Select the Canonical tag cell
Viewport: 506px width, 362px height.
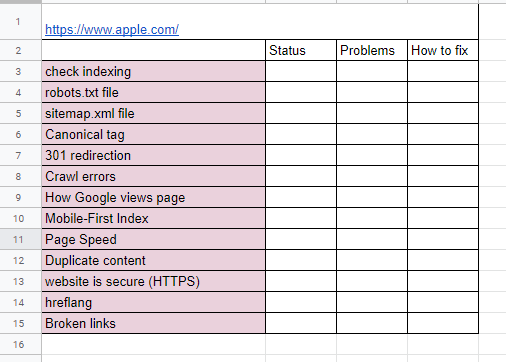point(153,134)
